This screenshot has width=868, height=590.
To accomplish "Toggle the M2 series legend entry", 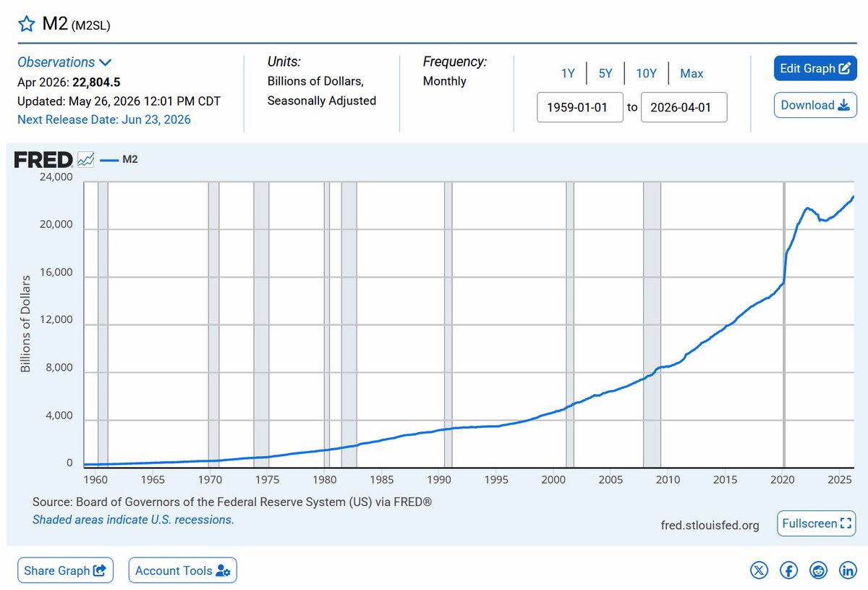I will coord(119,159).
